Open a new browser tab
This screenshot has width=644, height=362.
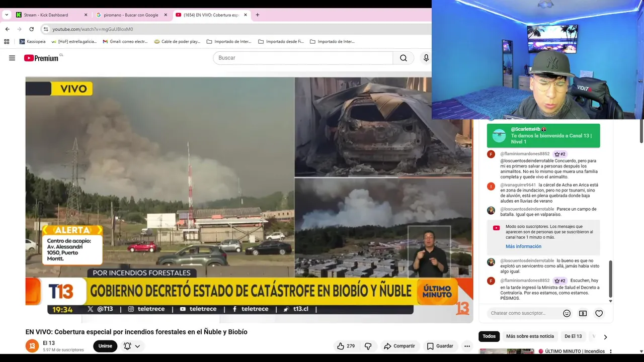point(258,15)
